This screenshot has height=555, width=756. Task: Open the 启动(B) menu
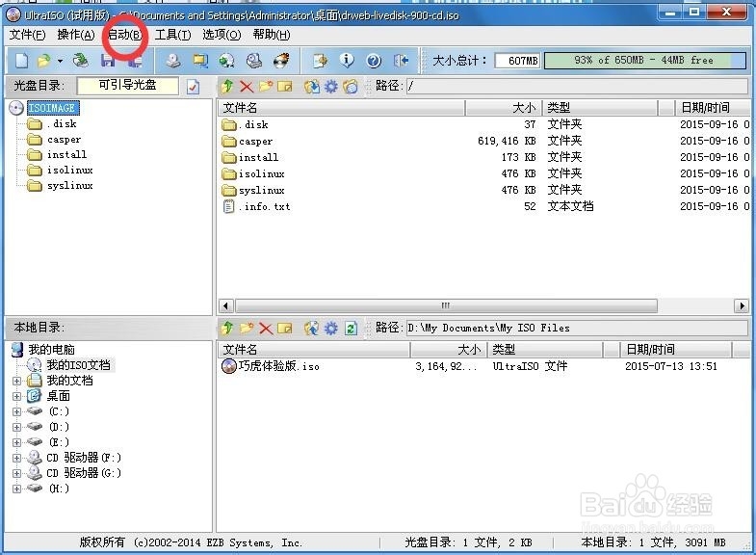[125, 35]
